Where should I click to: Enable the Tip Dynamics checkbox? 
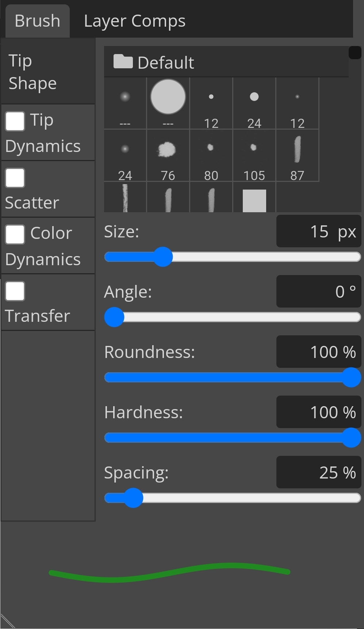coord(15,121)
